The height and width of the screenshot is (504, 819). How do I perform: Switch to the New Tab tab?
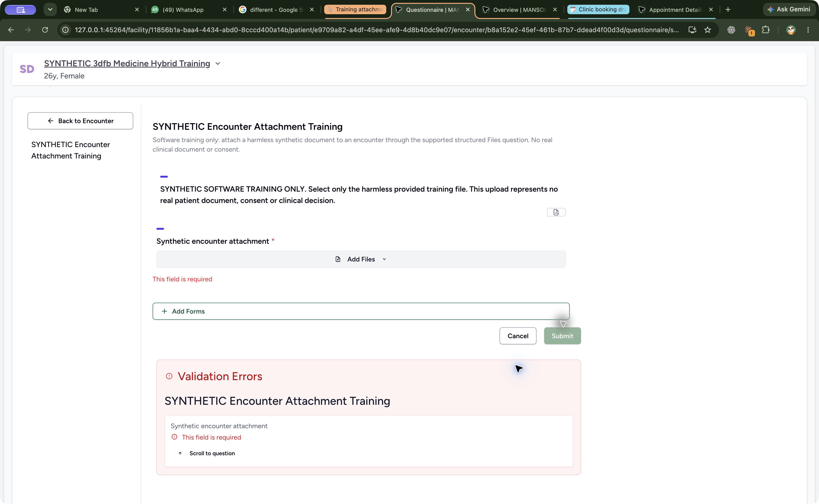(x=101, y=10)
